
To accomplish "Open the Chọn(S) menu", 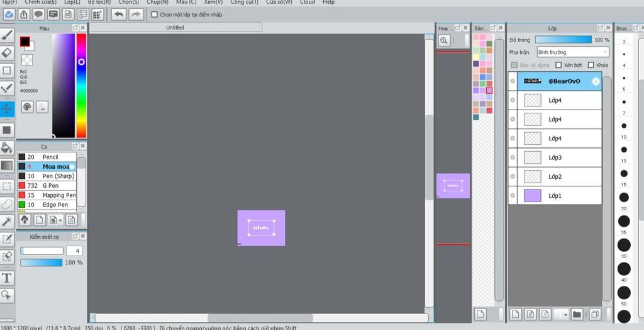I will 128,2.
